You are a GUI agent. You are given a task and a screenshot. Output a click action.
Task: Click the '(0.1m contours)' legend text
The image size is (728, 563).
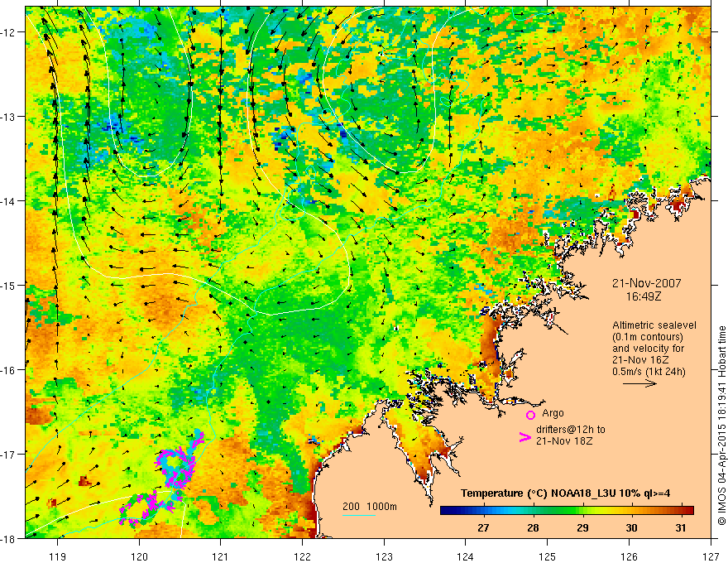pyautogui.click(x=647, y=337)
